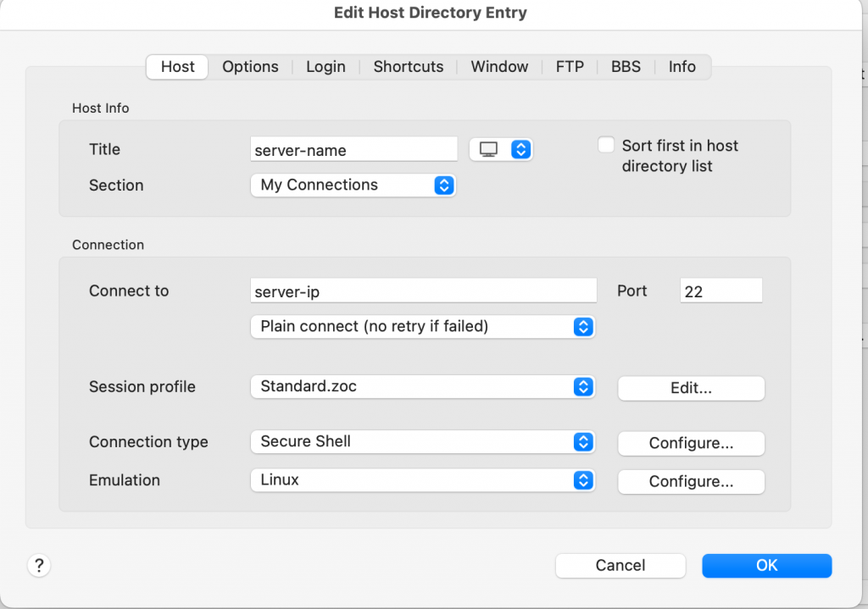This screenshot has width=868, height=609.
Task: Click Edit... next to Session profile
Action: 691,388
